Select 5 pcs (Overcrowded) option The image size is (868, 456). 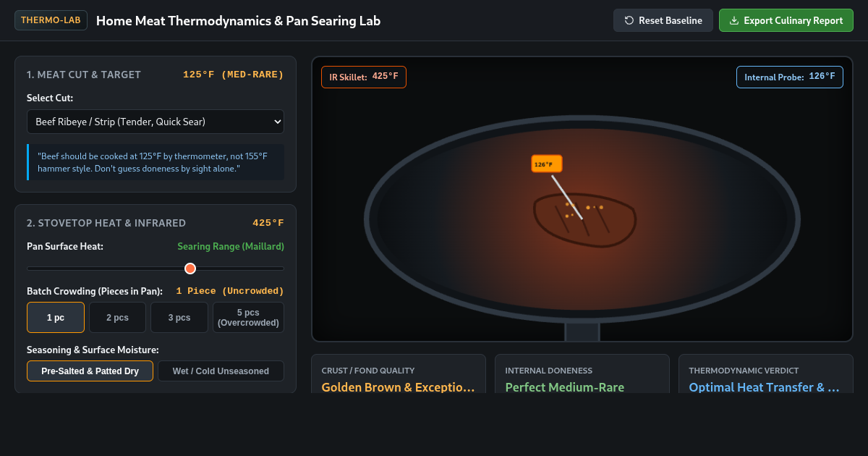[248, 317]
